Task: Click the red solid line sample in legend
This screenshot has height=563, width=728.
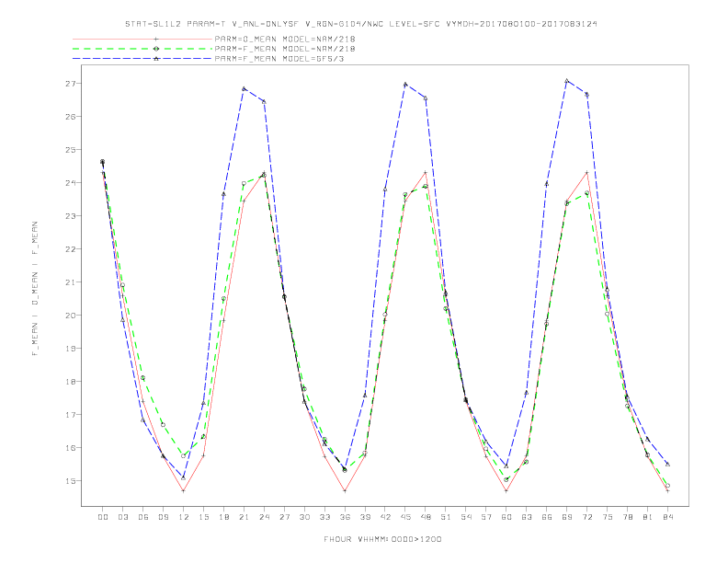Action: point(142,39)
